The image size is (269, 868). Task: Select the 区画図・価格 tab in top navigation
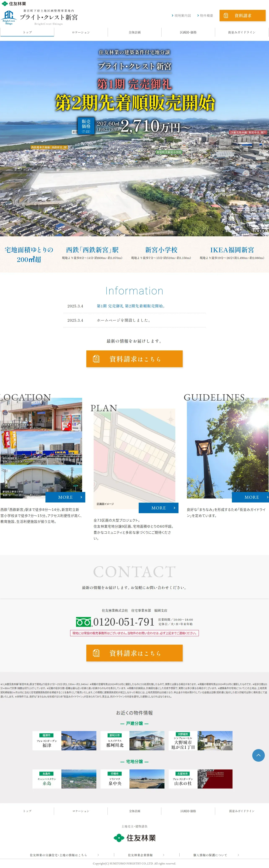pyautogui.click(x=188, y=32)
